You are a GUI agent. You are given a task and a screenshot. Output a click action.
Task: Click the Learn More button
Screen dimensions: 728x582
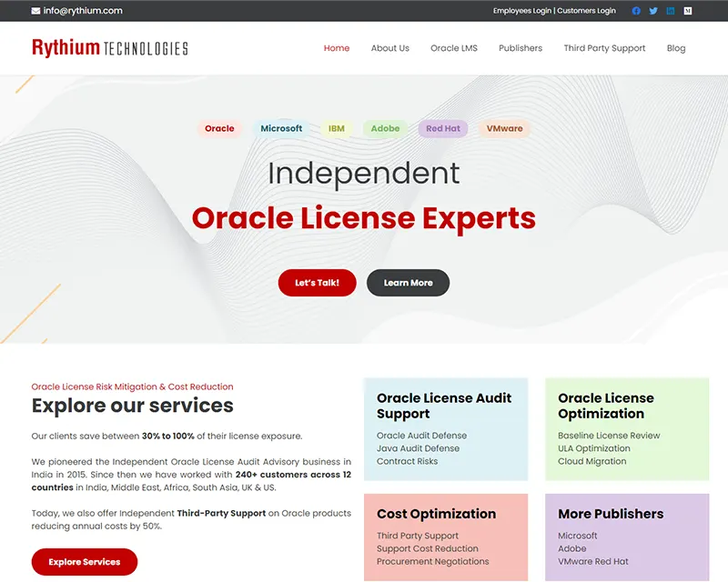(x=408, y=283)
